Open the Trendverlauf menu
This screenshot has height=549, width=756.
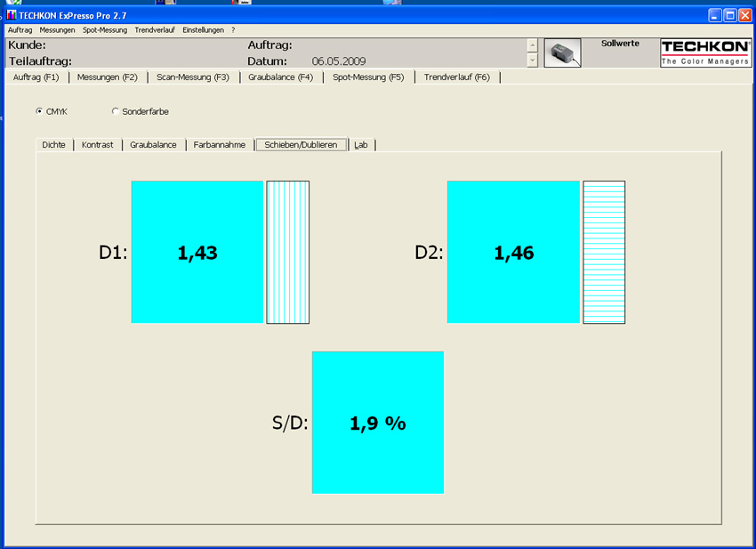point(154,30)
